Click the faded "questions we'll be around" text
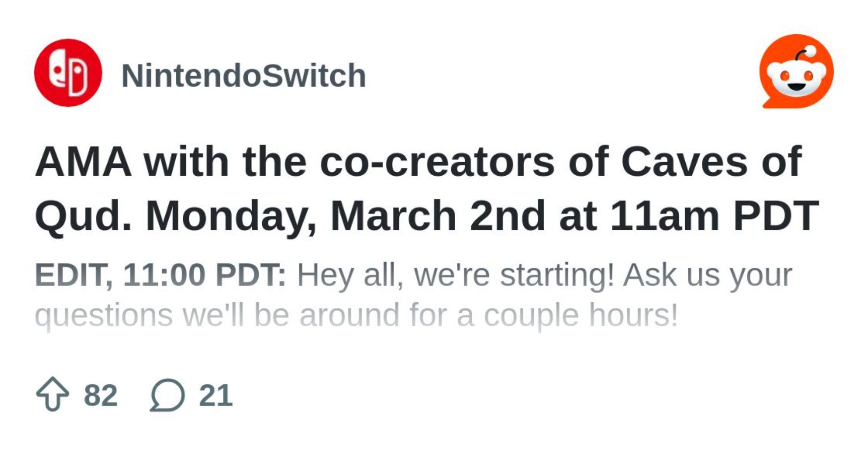 [217, 315]
